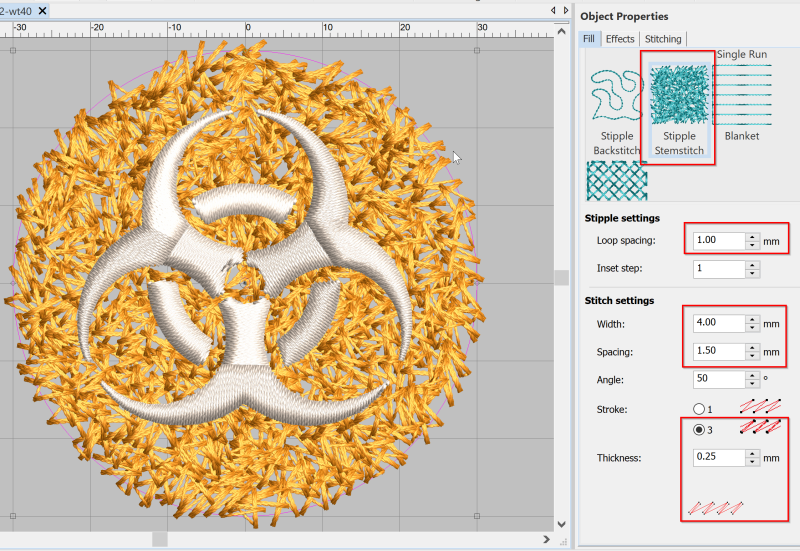
Task: Increase stitch Width with up arrow
Action: [753, 319]
